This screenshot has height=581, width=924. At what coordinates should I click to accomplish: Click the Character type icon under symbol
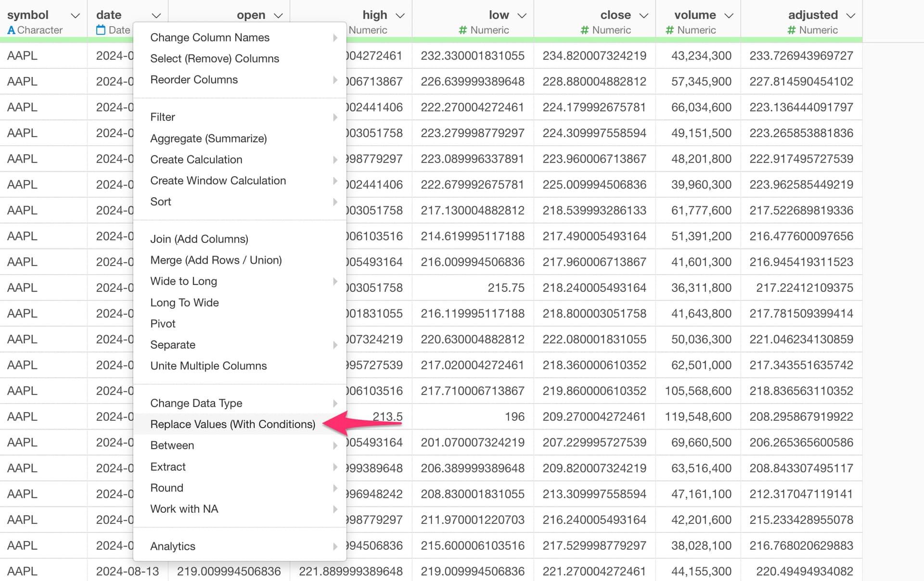click(x=11, y=30)
